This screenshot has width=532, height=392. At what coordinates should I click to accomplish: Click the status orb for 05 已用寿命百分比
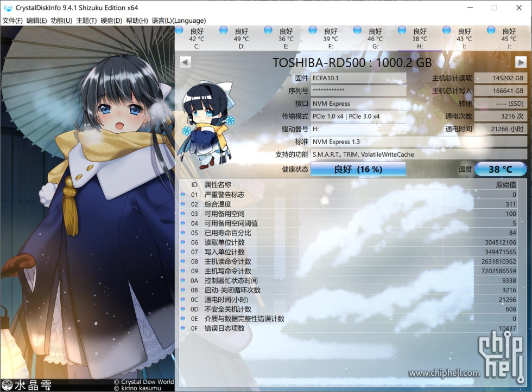[x=183, y=233]
